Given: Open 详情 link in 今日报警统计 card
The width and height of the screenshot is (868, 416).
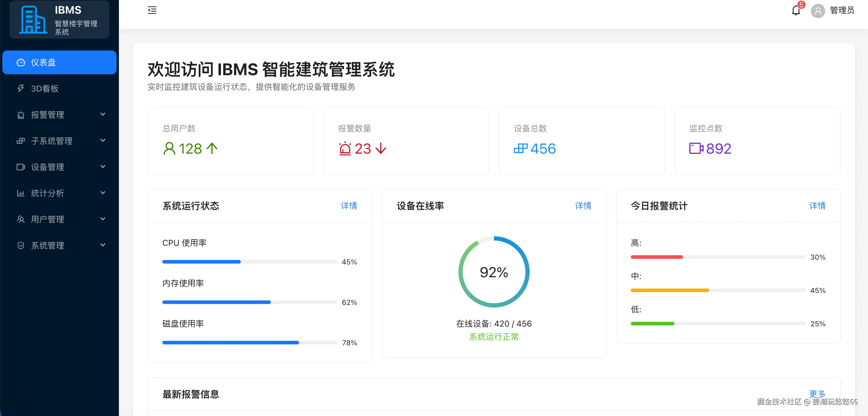Looking at the screenshot, I should 817,205.
